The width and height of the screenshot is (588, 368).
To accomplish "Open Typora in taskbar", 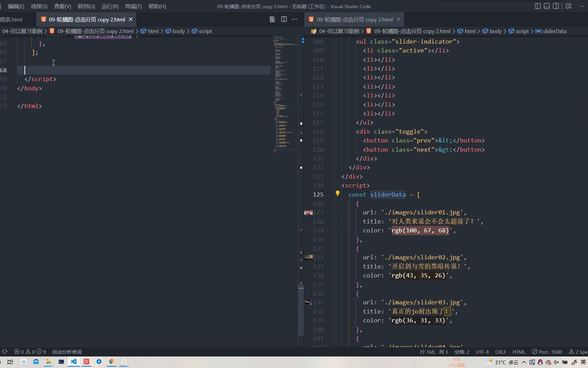I will pyautogui.click(x=124, y=362).
